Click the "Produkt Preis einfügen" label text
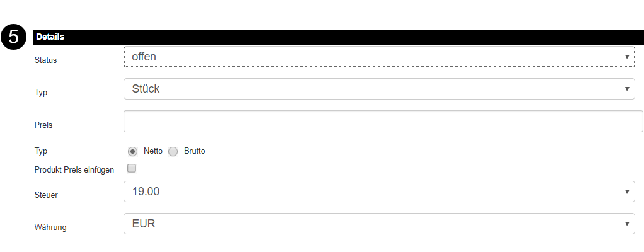The height and width of the screenshot is (252, 644). pyautogui.click(x=74, y=170)
